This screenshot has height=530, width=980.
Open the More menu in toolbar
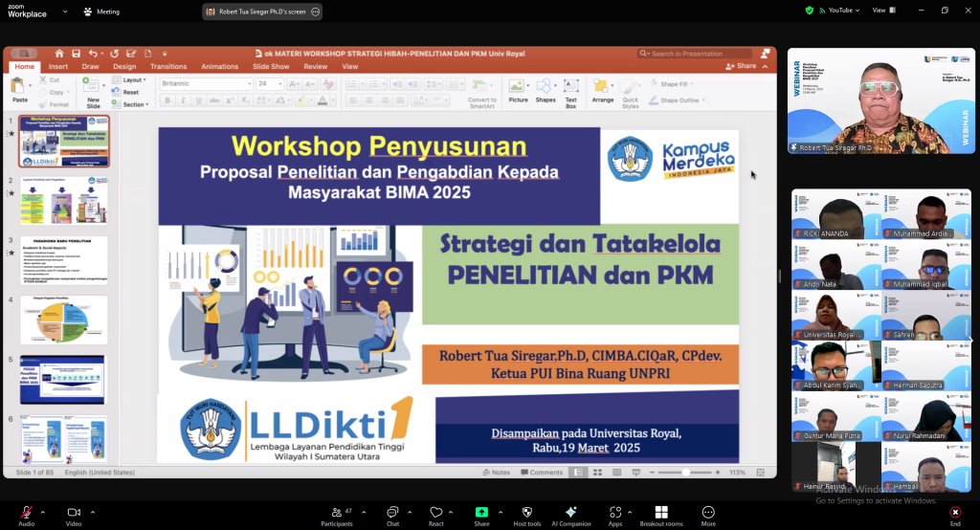coord(708,514)
